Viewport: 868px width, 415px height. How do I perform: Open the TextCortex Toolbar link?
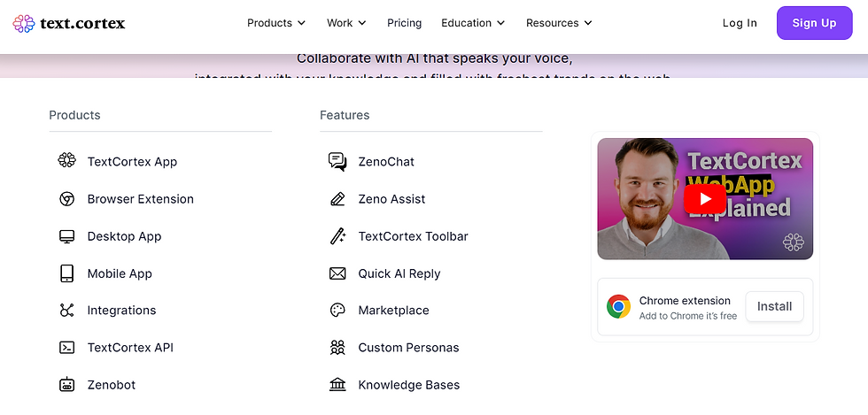click(413, 236)
